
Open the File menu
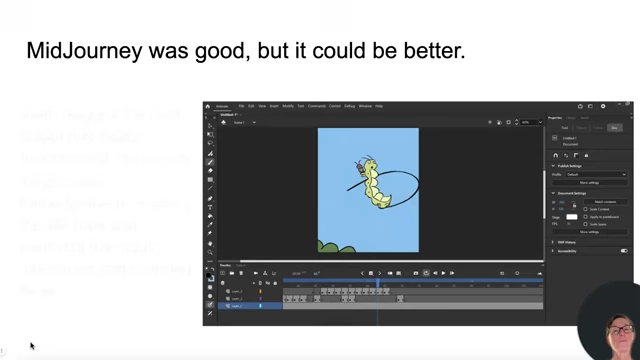click(x=241, y=106)
